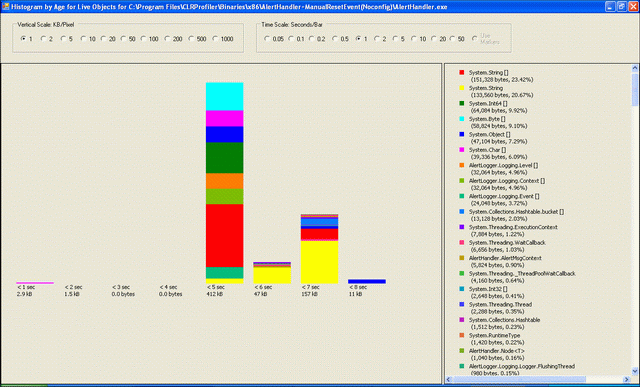This screenshot has height=387, width=640.
Task: Set time scale to 2 seconds/bar
Action: click(377, 39)
